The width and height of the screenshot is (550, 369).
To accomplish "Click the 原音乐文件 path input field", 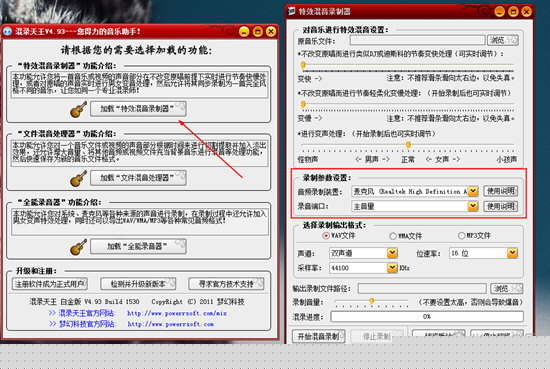I will (x=417, y=41).
